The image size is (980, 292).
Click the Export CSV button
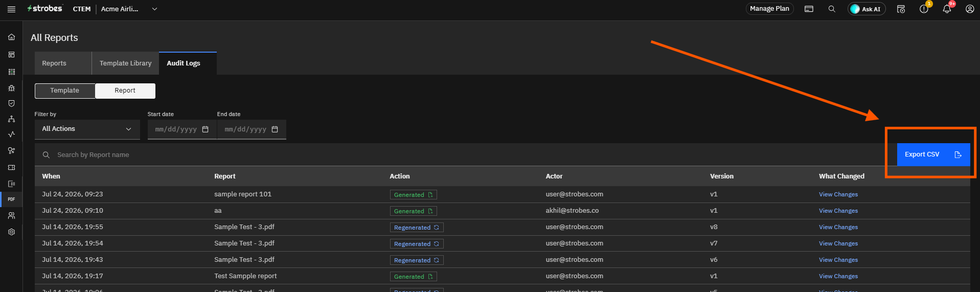pos(933,154)
